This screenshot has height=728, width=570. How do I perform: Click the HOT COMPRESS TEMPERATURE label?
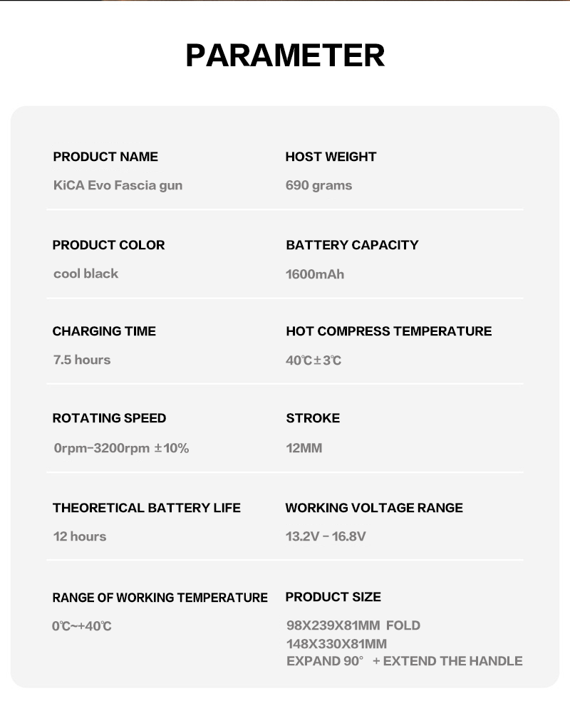pyautogui.click(x=388, y=331)
